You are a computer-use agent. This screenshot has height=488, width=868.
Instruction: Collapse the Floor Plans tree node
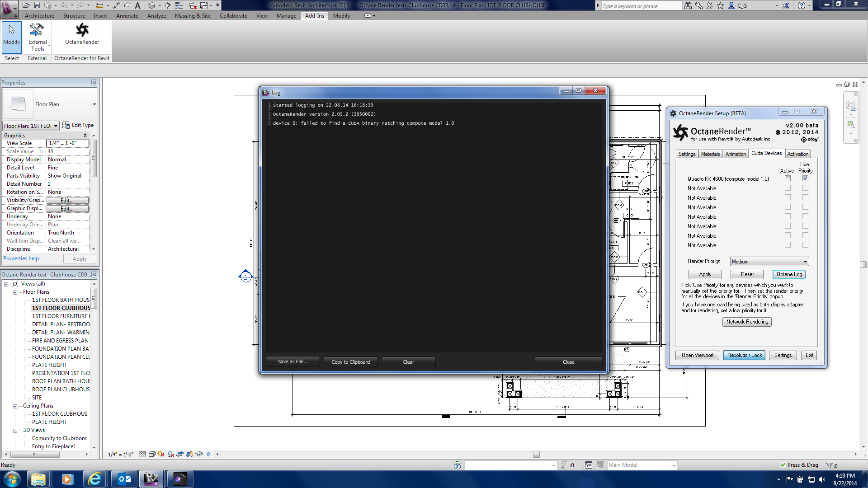15,292
